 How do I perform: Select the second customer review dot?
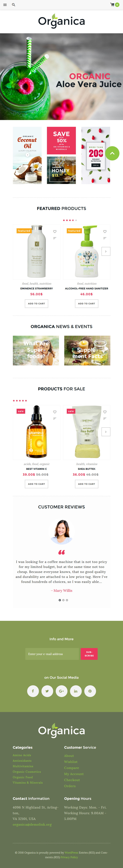(63, 600)
